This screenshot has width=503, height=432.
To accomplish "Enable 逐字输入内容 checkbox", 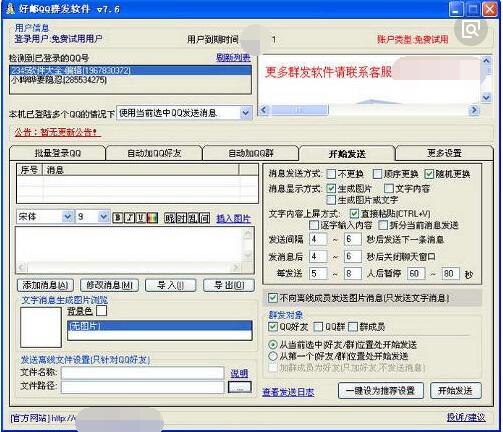I will tap(314, 225).
